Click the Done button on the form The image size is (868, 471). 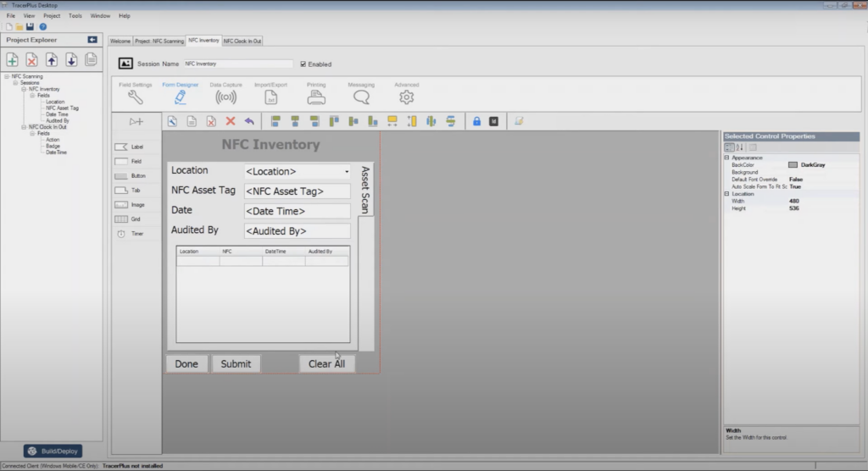(x=186, y=363)
